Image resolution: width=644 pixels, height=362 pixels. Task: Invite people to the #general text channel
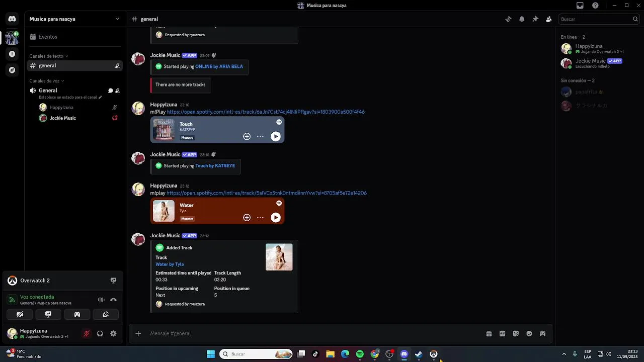(x=117, y=66)
